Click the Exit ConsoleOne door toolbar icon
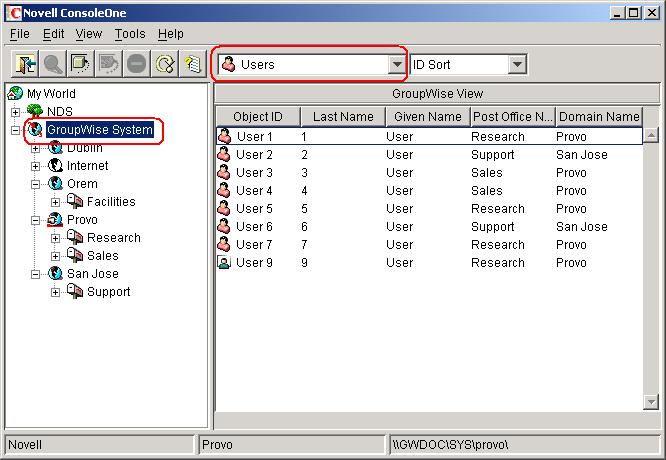666x460 pixels. [25, 64]
